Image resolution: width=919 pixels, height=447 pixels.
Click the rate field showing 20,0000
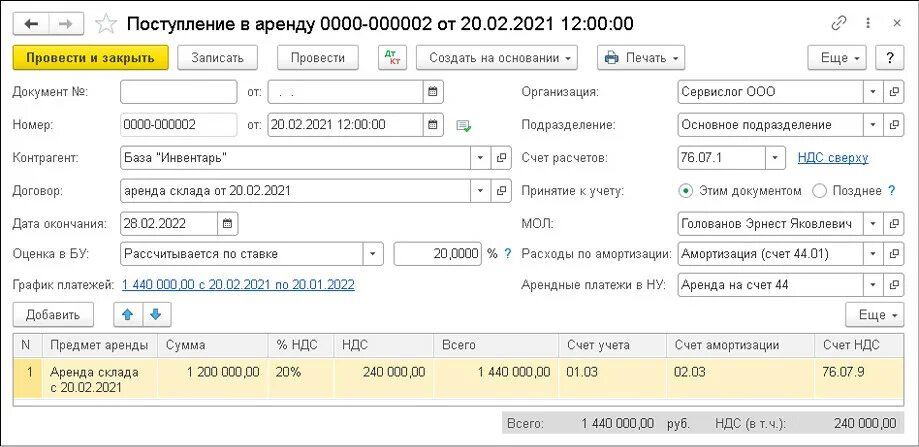(x=438, y=254)
